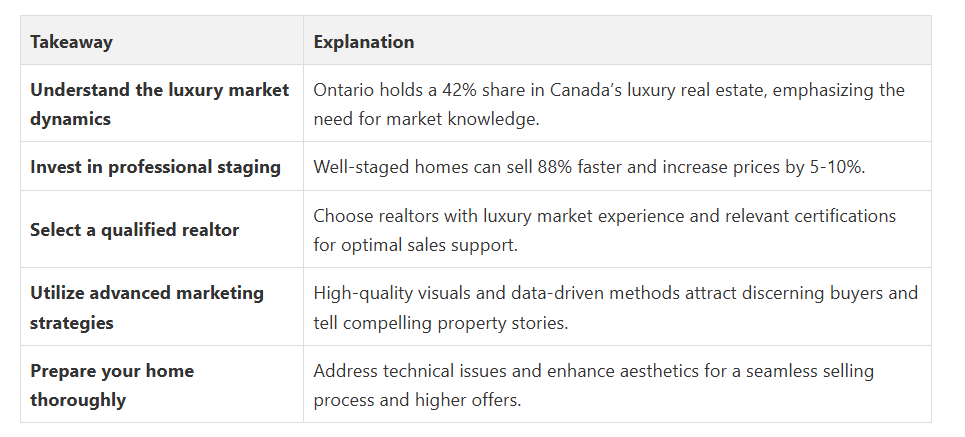Viewport: 965px width, 437px height.
Task: Click the Utilize advanced marketing strategies cell
Action: [162, 307]
